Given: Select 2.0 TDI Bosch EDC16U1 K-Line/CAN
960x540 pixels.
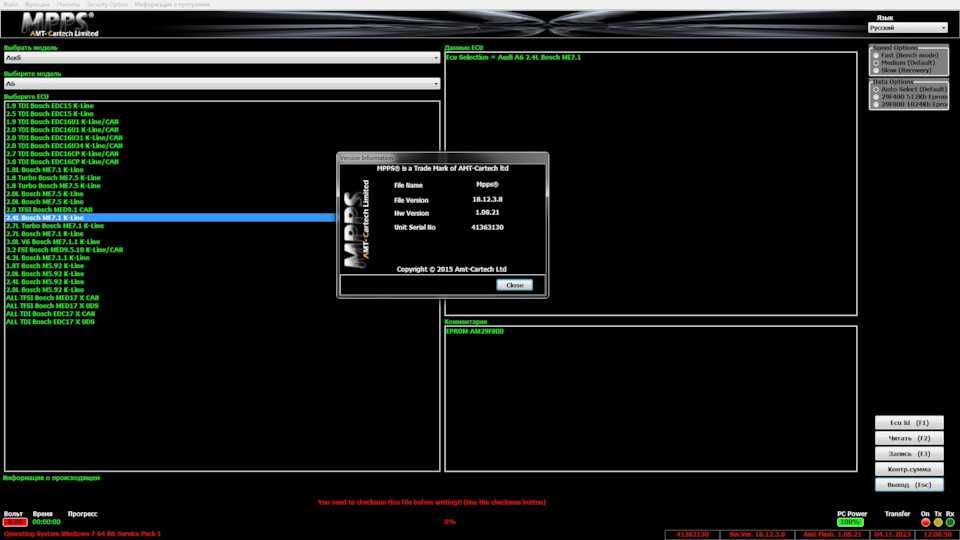Looking at the screenshot, I should tap(62, 130).
